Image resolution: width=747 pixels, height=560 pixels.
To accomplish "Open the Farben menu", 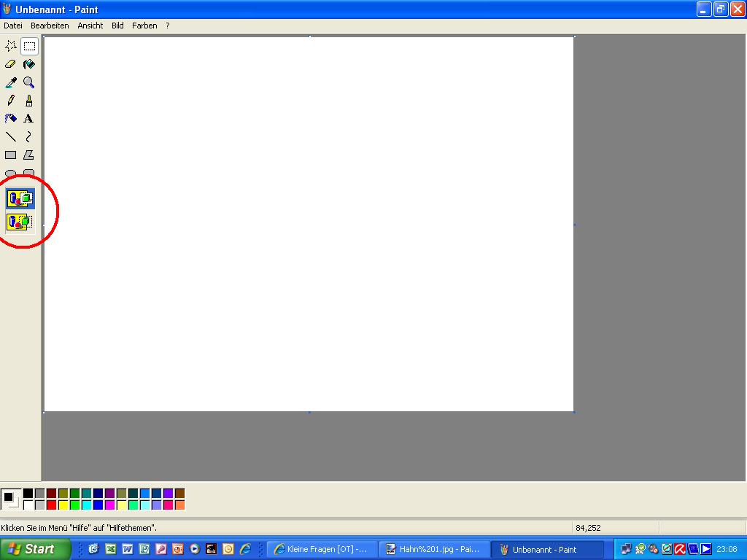I will point(144,26).
